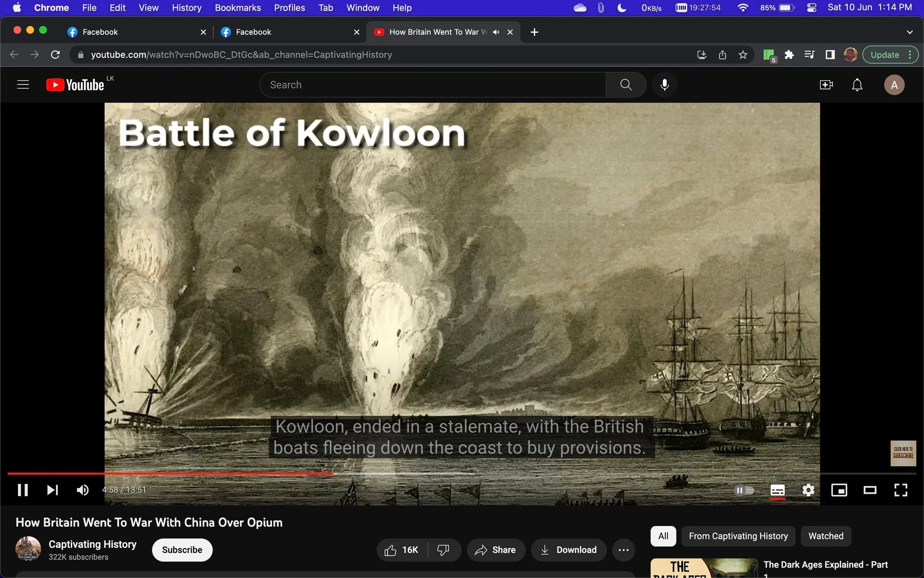Toggle Chrome side panel
The image size is (924, 578).
tap(830, 55)
